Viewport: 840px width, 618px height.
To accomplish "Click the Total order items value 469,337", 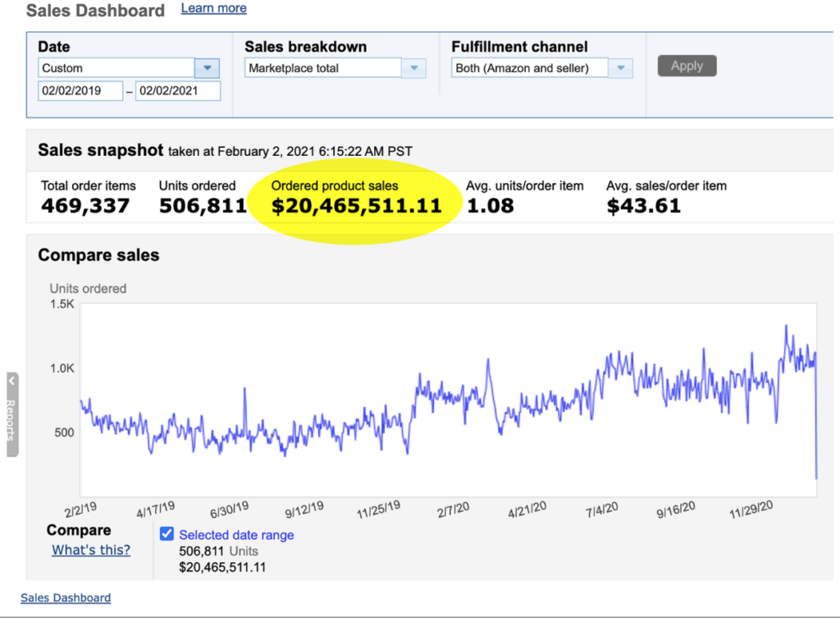I will click(x=85, y=206).
